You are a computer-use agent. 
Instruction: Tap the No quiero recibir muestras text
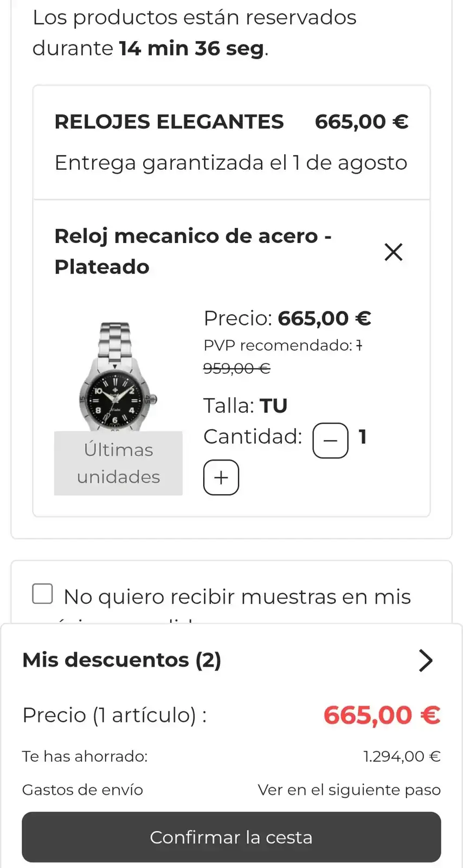(237, 597)
